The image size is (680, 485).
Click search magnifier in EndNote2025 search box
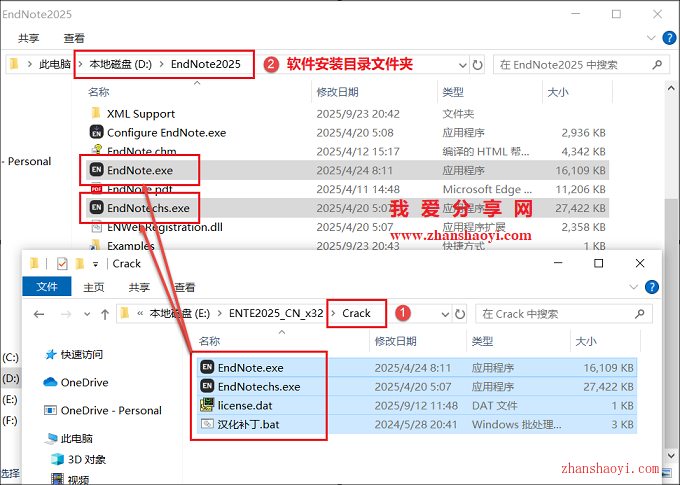[x=657, y=65]
